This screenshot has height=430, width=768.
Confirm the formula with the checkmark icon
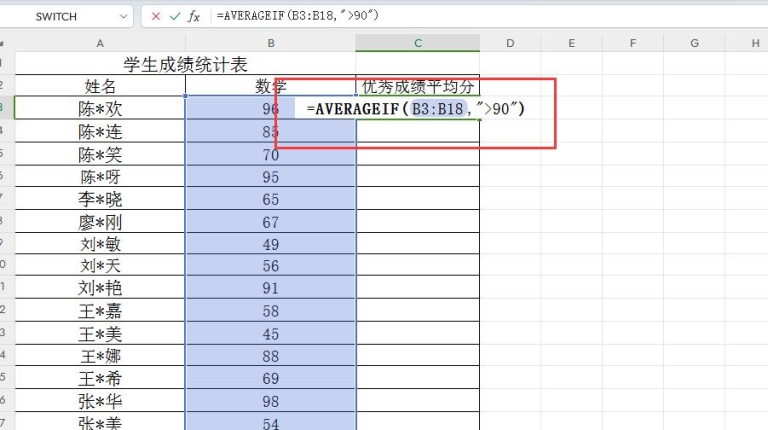point(175,16)
